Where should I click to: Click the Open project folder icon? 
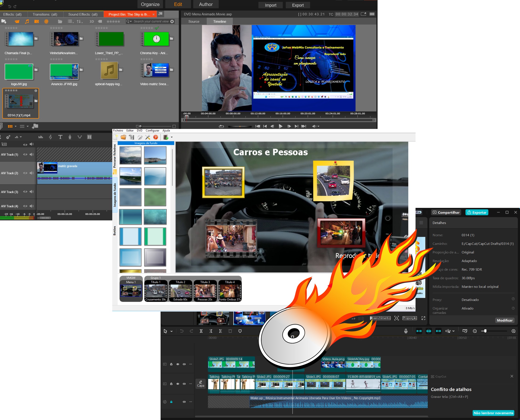[123, 137]
